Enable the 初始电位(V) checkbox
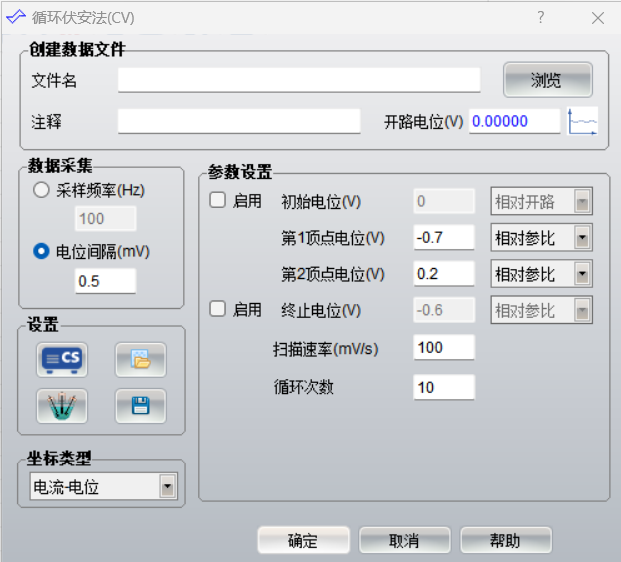Image resolution: width=621 pixels, height=562 pixels. (x=217, y=200)
